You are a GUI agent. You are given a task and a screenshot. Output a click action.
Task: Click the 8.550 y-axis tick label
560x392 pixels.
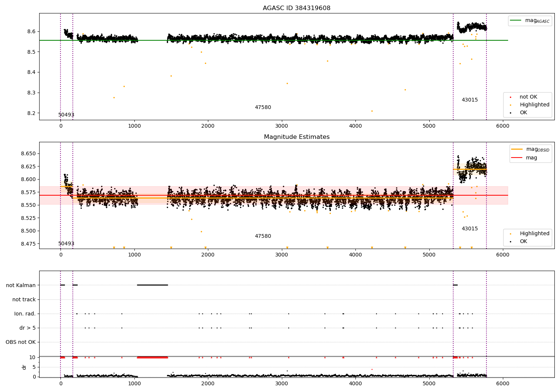click(x=28, y=205)
